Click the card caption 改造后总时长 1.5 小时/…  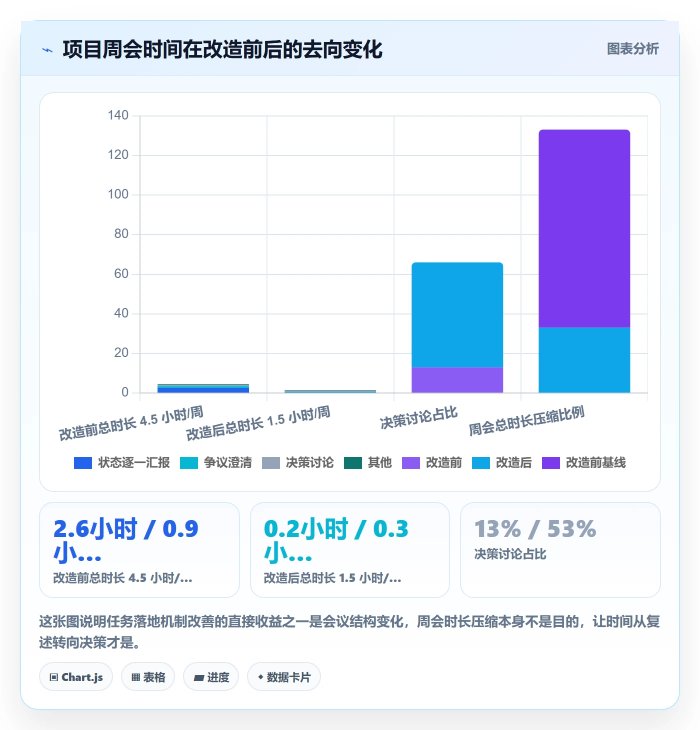tap(332, 578)
